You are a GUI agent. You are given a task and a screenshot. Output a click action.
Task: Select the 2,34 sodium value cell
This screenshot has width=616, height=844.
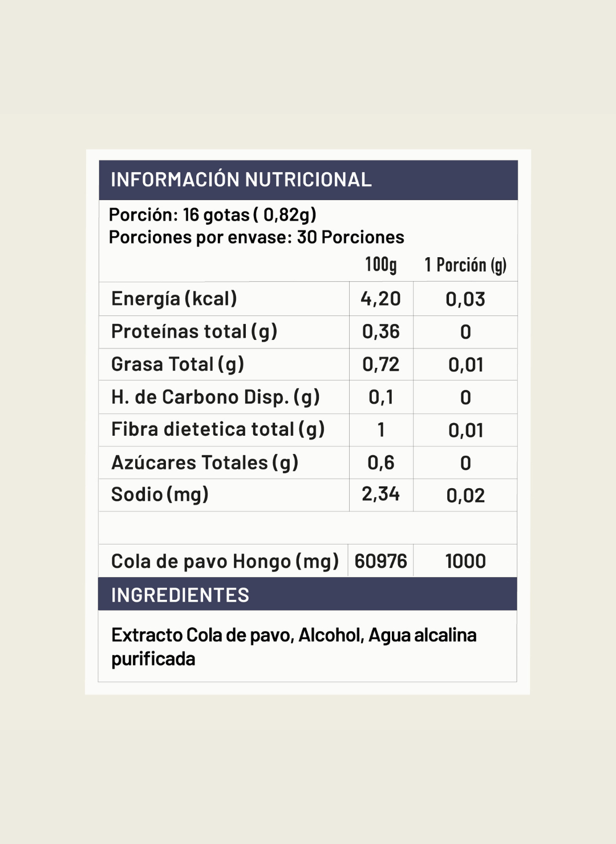pyautogui.click(x=381, y=494)
